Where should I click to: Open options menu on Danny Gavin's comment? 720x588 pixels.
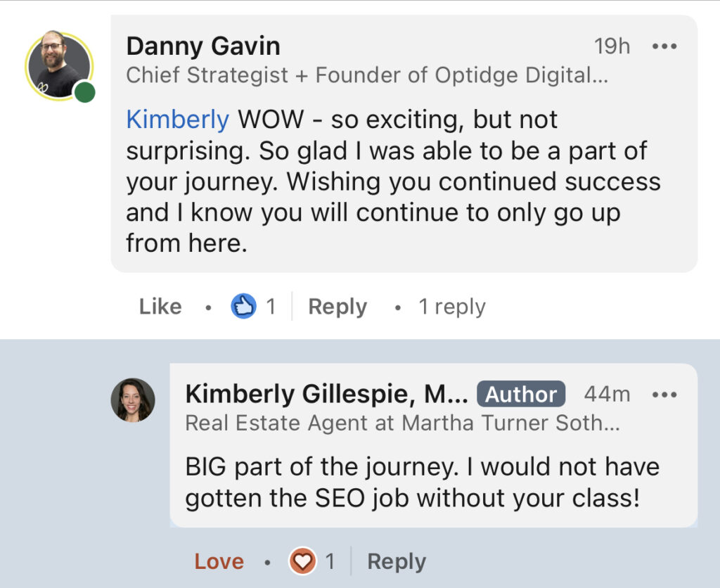point(664,46)
